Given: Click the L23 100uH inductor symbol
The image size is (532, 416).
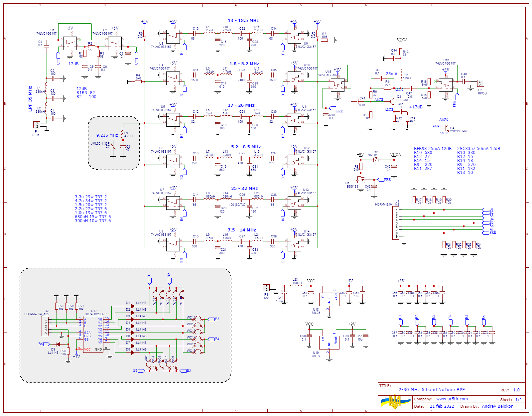Looking at the screenshot, I should 296,285.
